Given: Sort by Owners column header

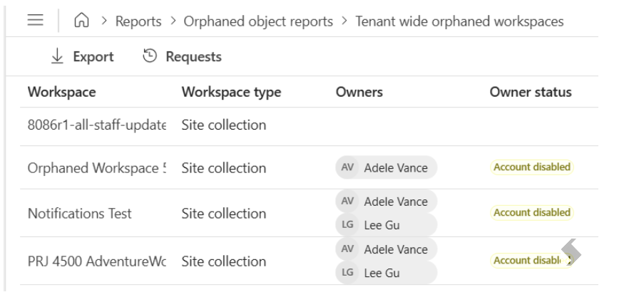Looking at the screenshot, I should click(359, 92).
